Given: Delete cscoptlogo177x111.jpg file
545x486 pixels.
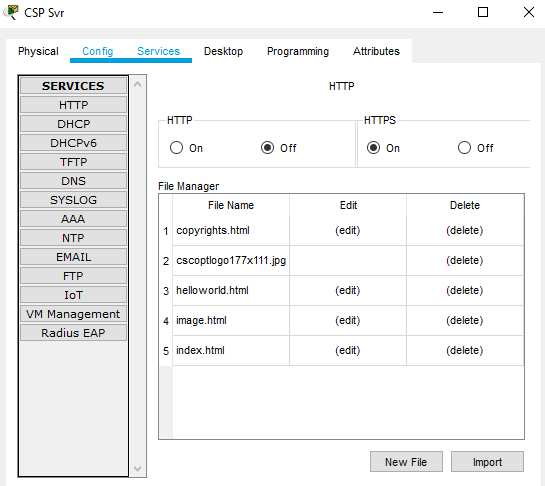Looking at the screenshot, I should click(465, 260).
